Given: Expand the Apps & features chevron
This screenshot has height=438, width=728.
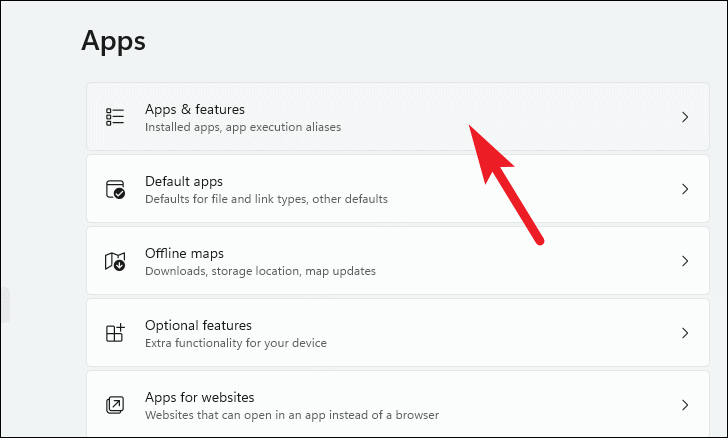Looking at the screenshot, I should click(x=685, y=117).
